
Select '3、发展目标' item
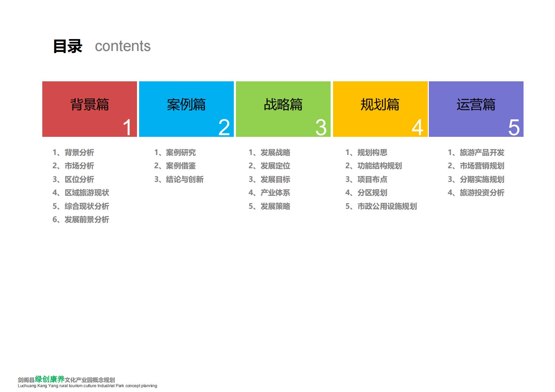point(269,179)
